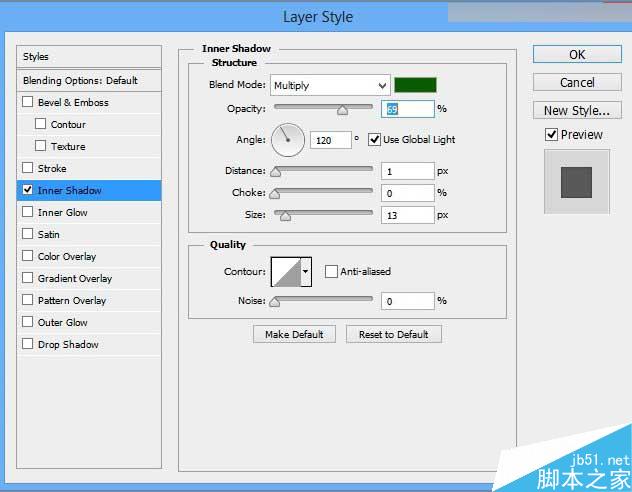Enable the Bevel & Emboss checkbox
The image size is (632, 492).
(x=27, y=102)
